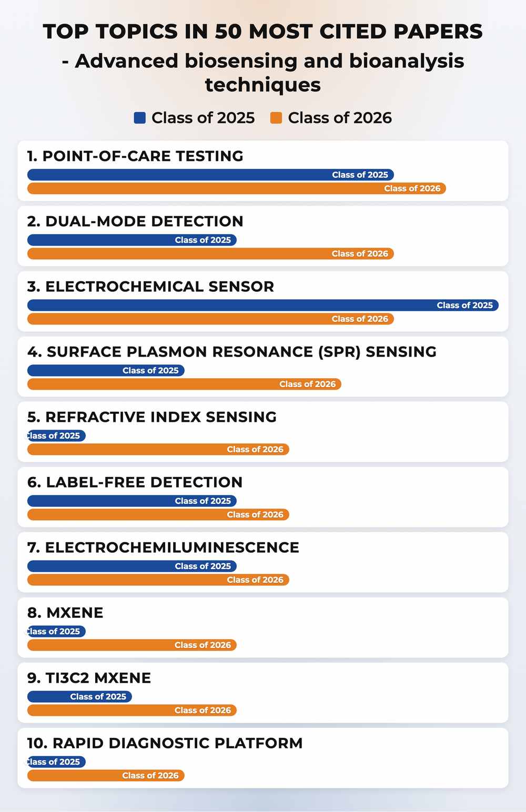Open the Electrochemical Sensor topic title
This screenshot has width=526, height=812.
[150, 287]
